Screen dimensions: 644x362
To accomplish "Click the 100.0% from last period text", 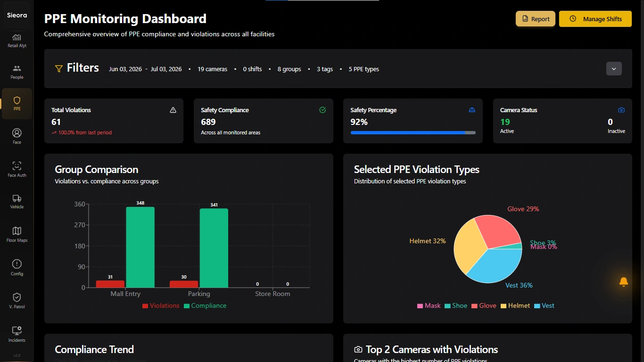I will coord(85,132).
